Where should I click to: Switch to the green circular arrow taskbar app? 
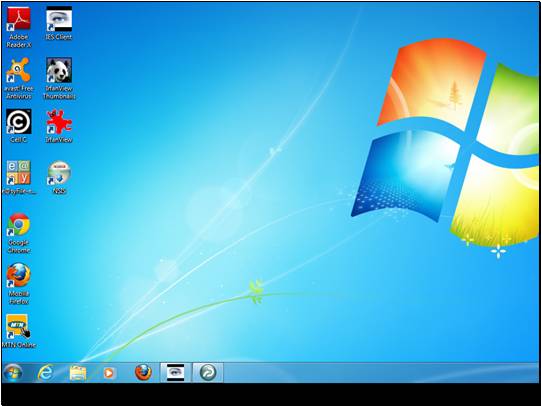pyautogui.click(x=208, y=373)
